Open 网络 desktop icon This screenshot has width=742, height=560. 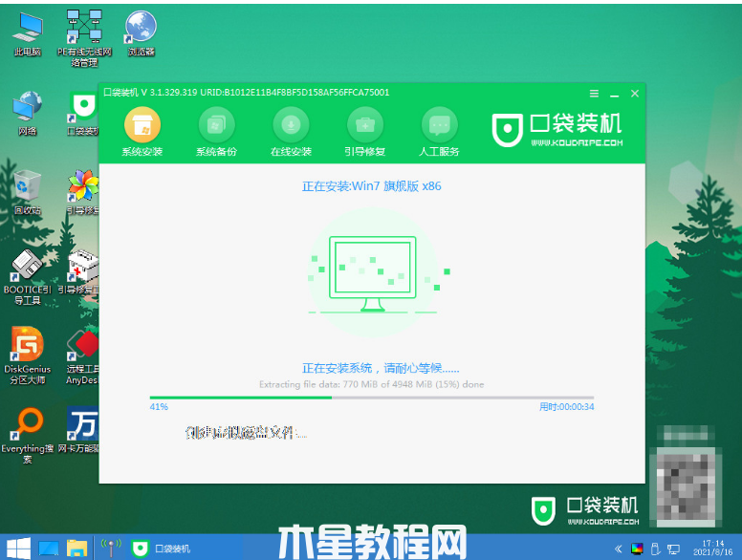pos(28,114)
